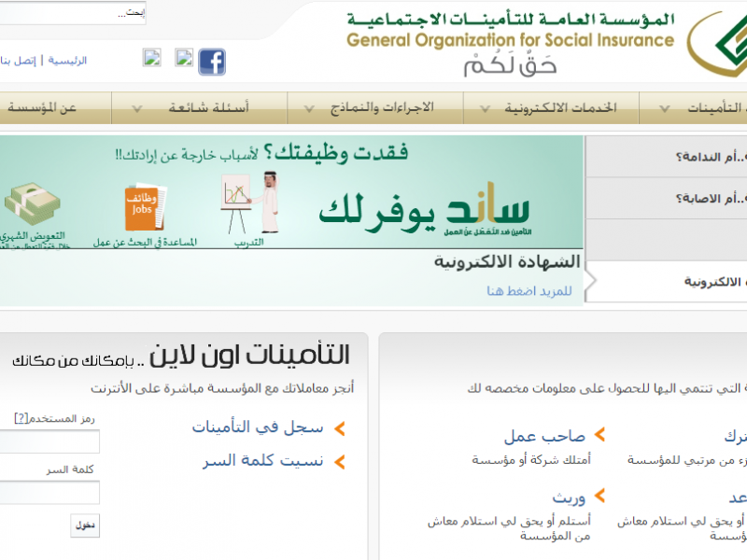Open the وريث link
The image size is (747, 560).
pyautogui.click(x=569, y=497)
